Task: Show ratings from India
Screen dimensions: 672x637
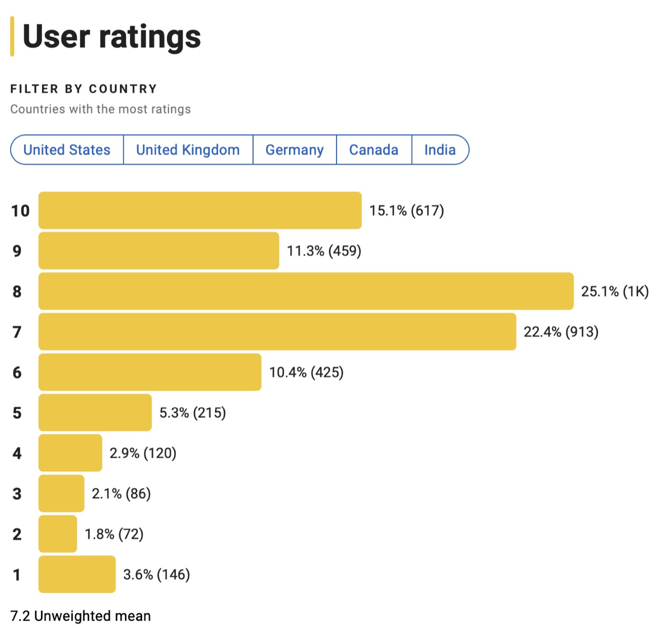Action: pyautogui.click(x=440, y=150)
